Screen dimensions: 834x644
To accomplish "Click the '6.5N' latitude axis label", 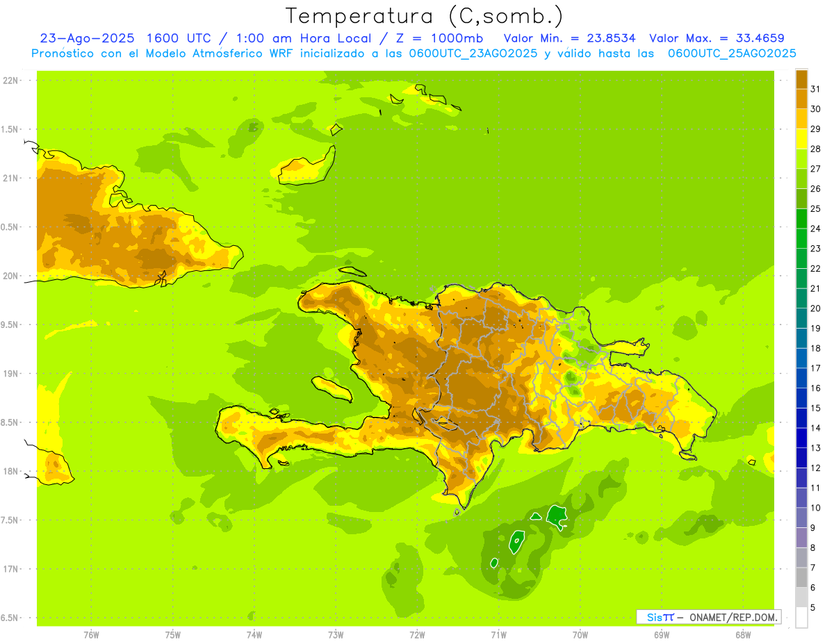I will [10, 618].
